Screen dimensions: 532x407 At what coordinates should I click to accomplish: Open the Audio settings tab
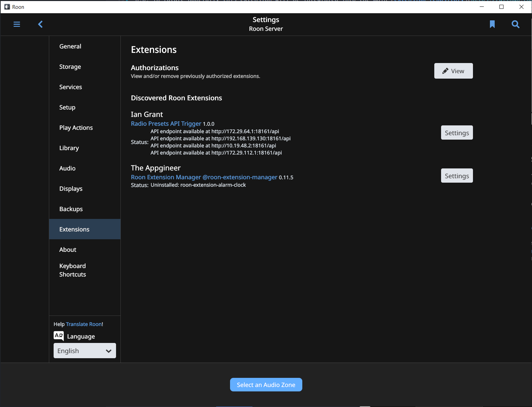coord(85,168)
